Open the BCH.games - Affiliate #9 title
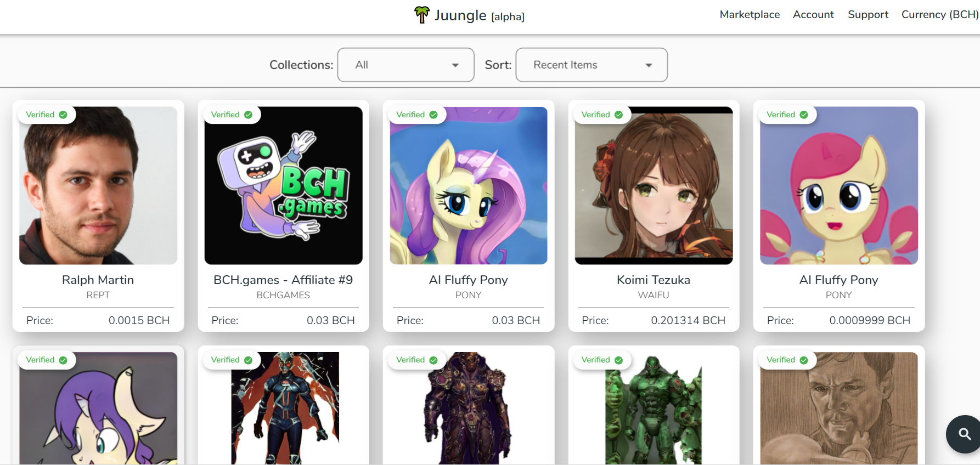This screenshot has height=465, width=980. click(x=283, y=280)
